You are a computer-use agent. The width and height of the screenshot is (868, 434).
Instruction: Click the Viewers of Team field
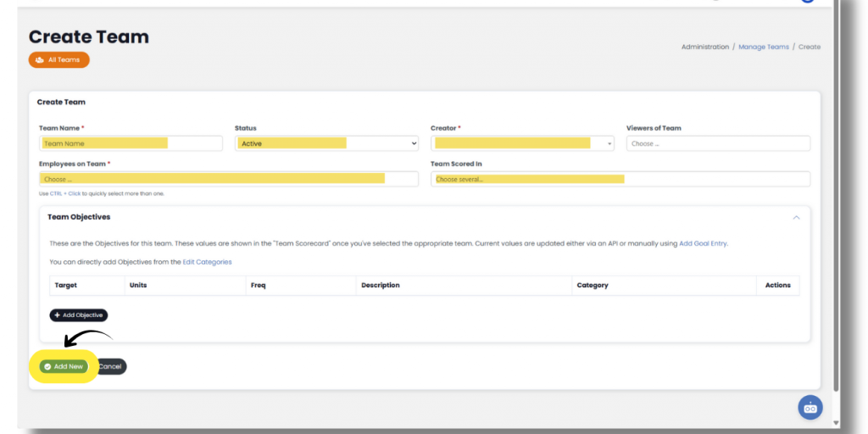[x=717, y=143]
